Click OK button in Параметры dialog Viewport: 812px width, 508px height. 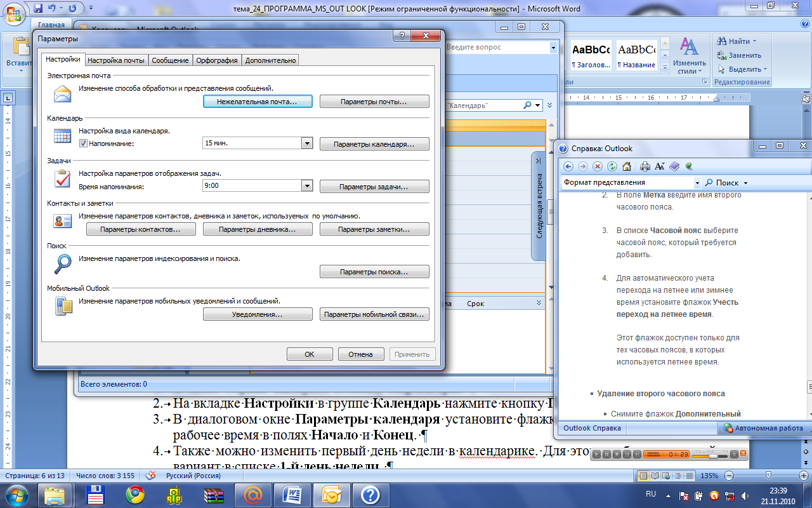310,354
